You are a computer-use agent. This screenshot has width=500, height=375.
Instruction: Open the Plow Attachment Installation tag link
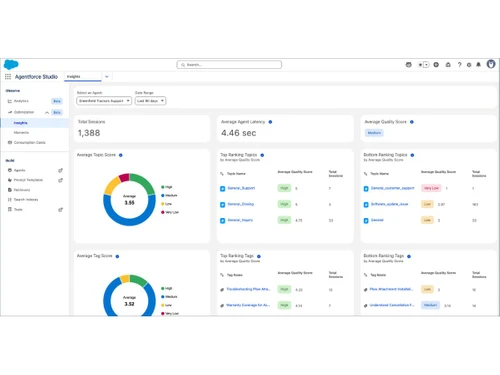391,289
